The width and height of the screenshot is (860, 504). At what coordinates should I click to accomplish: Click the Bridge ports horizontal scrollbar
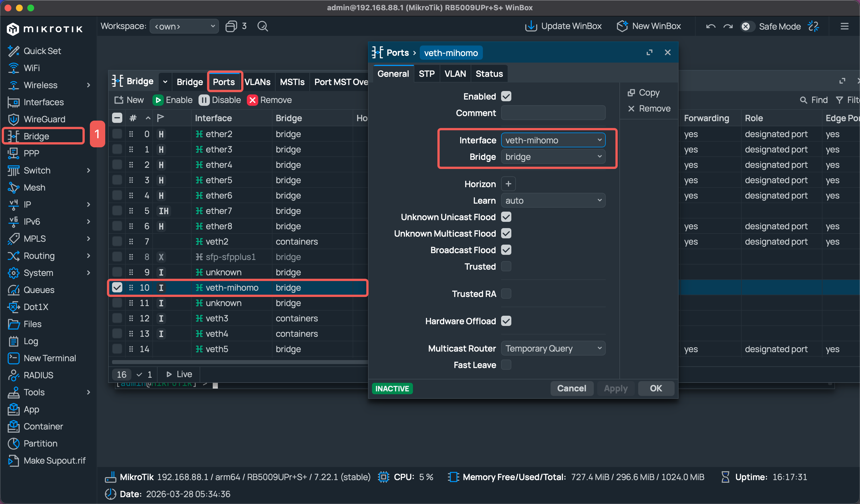[239, 362]
